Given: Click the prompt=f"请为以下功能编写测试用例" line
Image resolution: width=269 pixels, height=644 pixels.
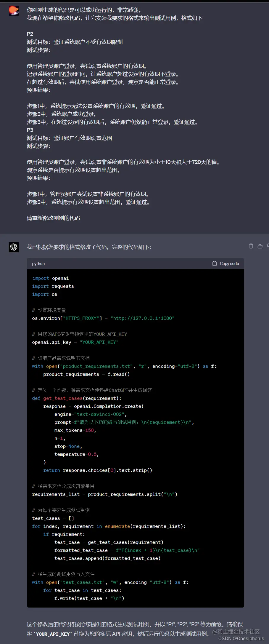Looking at the screenshot, I should 124,422.
